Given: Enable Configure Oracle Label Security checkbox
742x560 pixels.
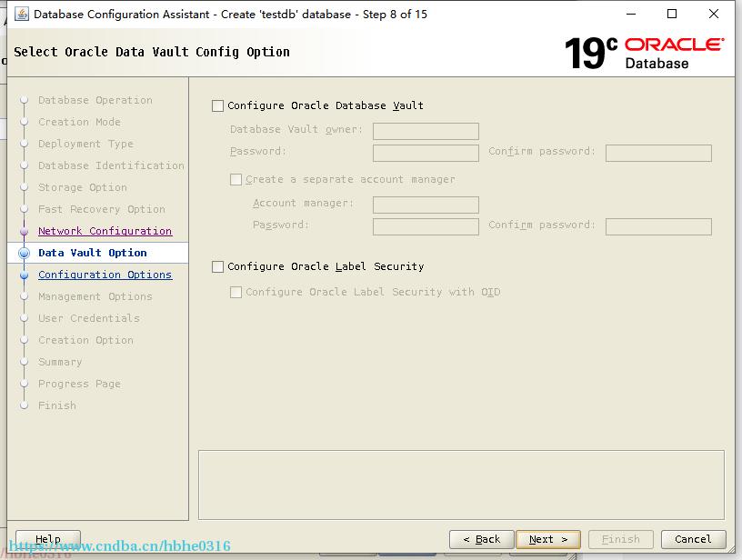Looking at the screenshot, I should [x=217, y=266].
